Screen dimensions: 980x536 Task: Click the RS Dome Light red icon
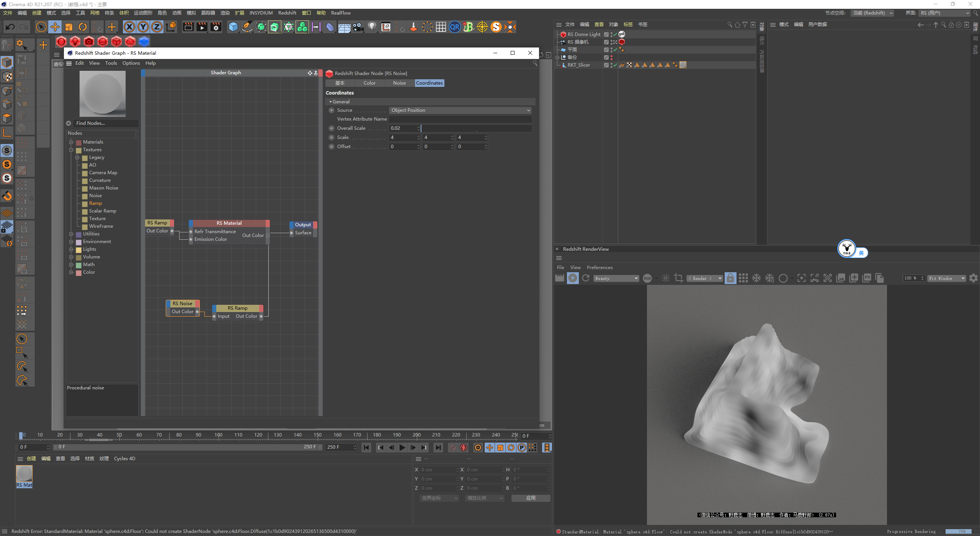563,34
